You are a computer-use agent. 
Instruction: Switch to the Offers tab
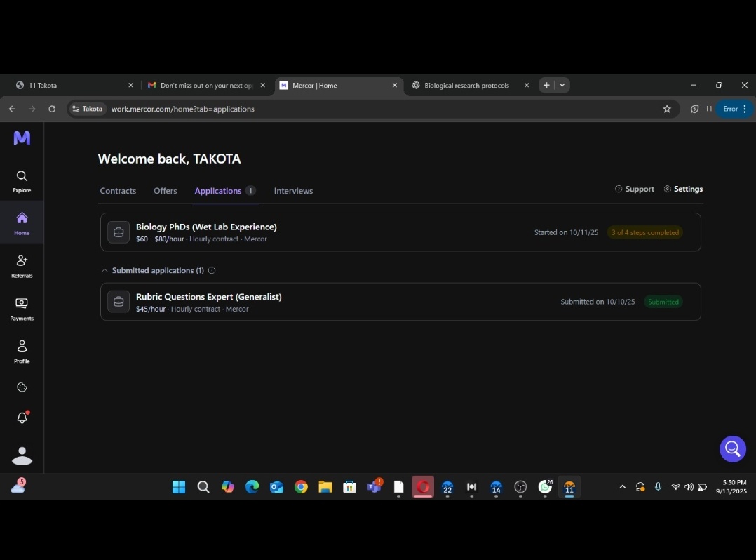(166, 191)
